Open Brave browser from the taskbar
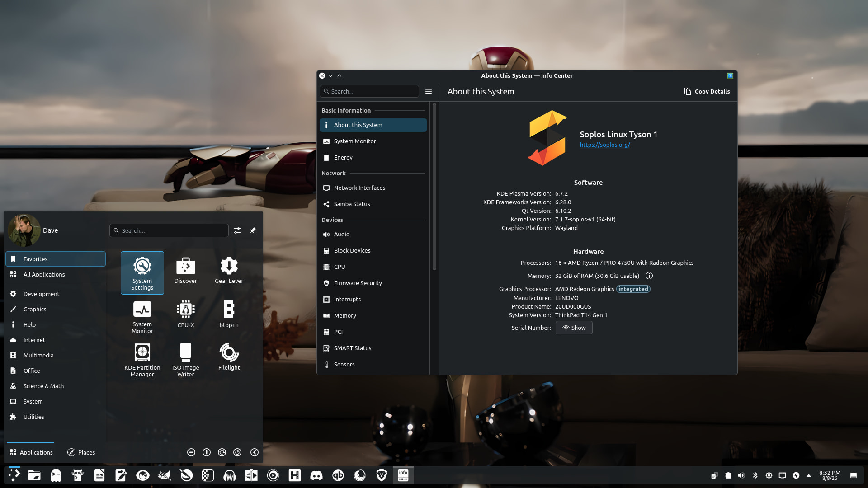The height and width of the screenshot is (488, 868). coord(382,475)
